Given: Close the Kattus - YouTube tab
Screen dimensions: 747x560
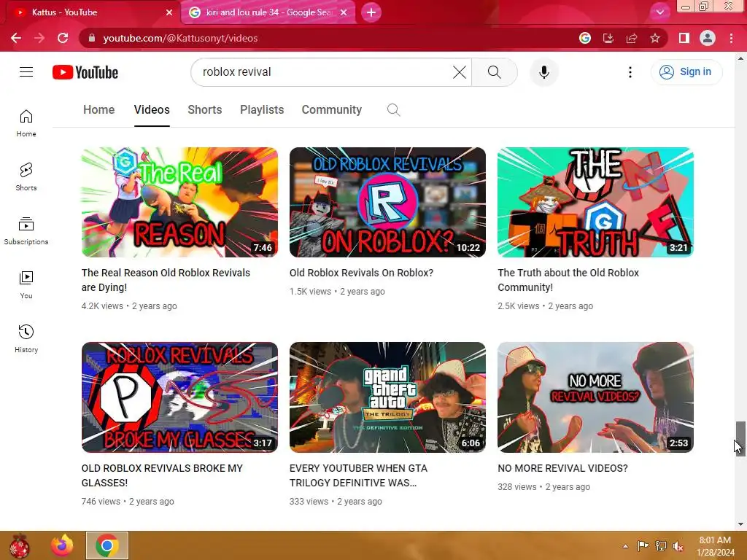Looking at the screenshot, I should pos(169,12).
